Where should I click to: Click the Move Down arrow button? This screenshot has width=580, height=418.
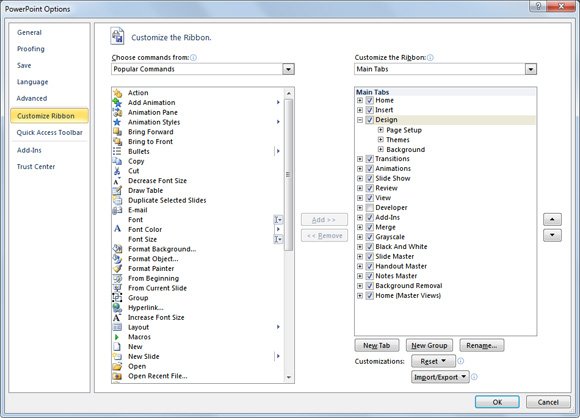552,235
